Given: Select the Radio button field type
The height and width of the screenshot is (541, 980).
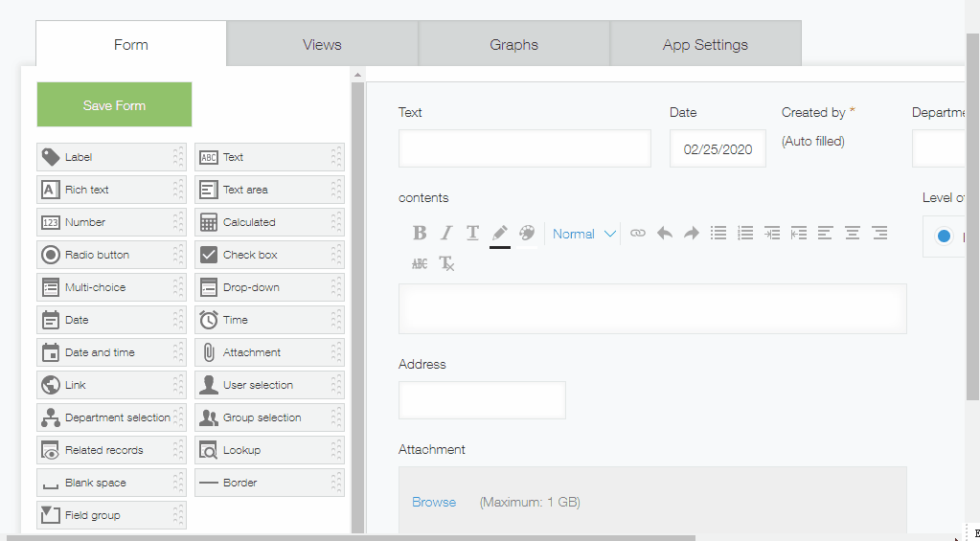Looking at the screenshot, I should tap(111, 255).
